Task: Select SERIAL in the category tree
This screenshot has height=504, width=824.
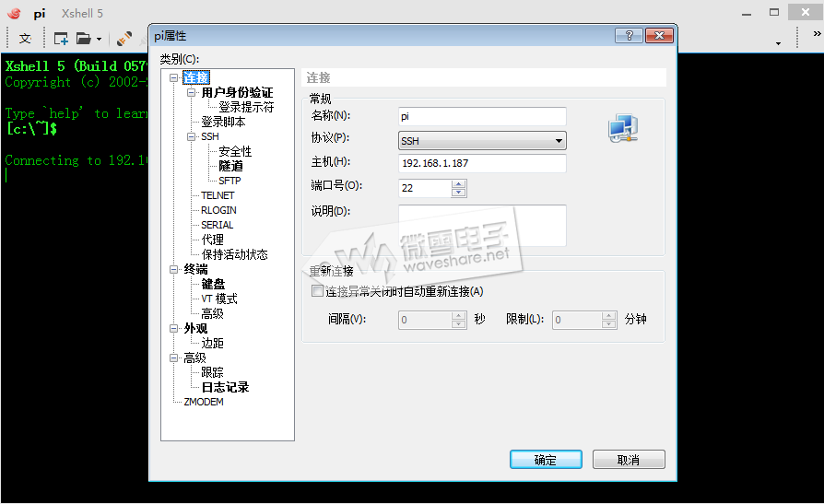Action: pos(217,225)
